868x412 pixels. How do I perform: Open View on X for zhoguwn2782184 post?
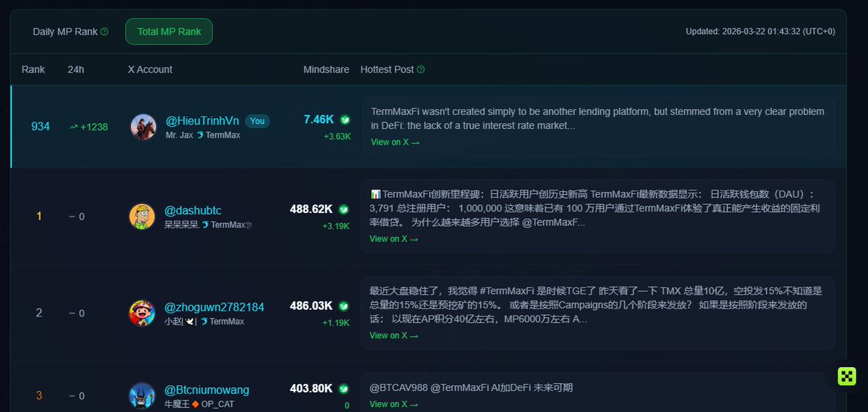393,335
